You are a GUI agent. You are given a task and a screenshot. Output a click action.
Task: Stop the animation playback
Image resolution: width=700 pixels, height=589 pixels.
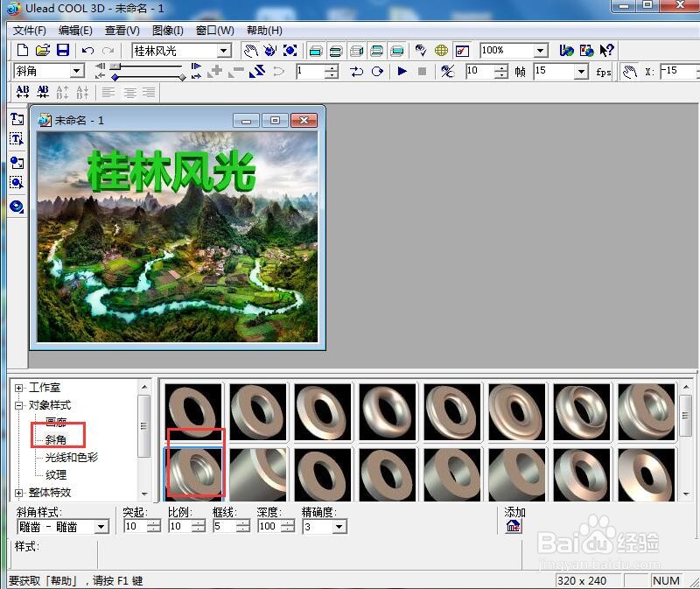pos(423,71)
